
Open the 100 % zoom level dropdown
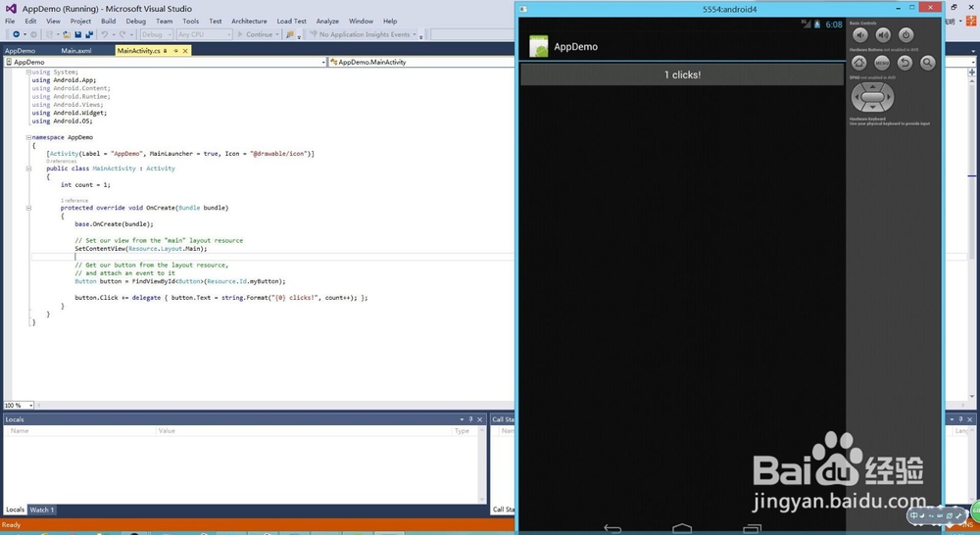[30, 405]
